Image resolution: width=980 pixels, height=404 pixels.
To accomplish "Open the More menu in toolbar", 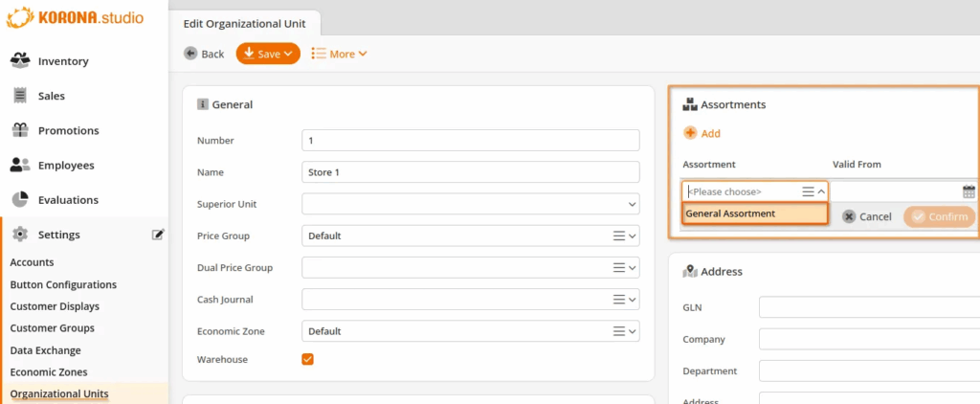I will [340, 54].
